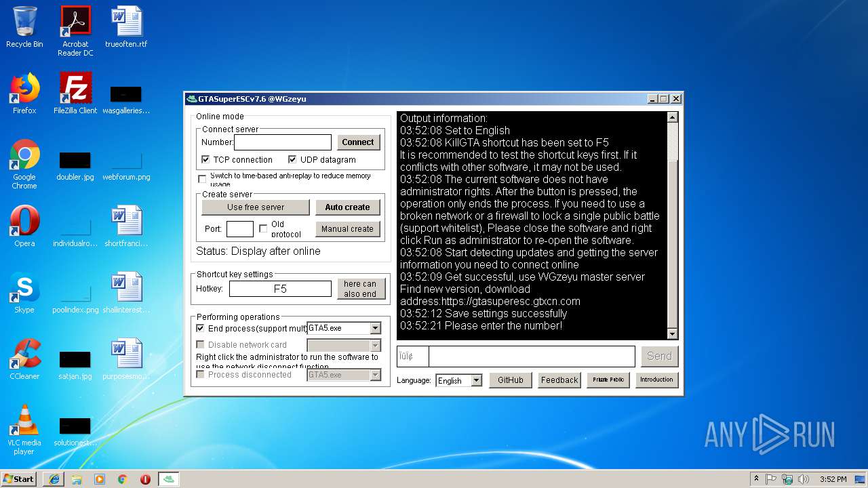
Task: Launch Firefox desktop shortcut
Action: (24, 94)
